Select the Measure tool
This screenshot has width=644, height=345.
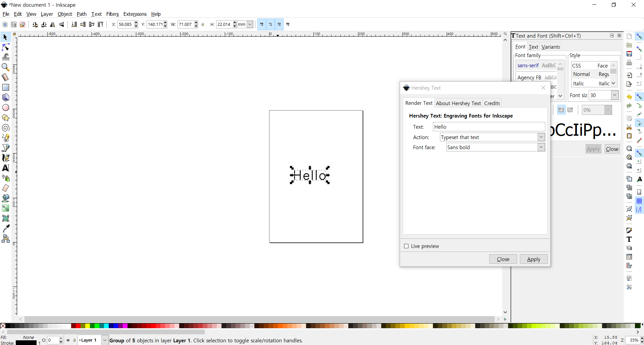(5, 77)
